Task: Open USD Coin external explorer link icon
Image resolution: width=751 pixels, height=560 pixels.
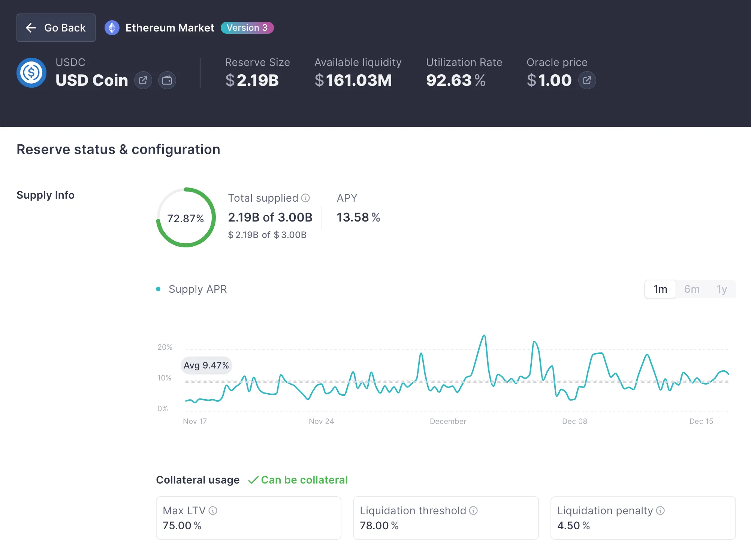Action: pyautogui.click(x=143, y=80)
